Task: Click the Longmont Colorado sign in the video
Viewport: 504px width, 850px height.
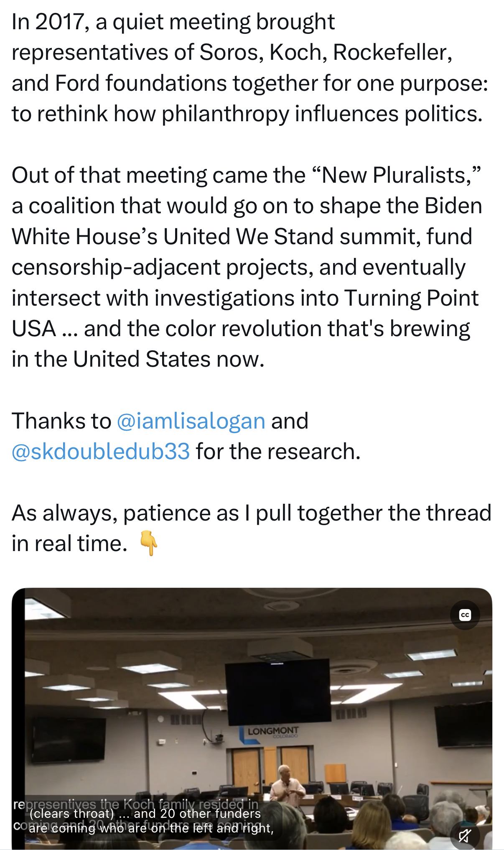Action: point(272,731)
